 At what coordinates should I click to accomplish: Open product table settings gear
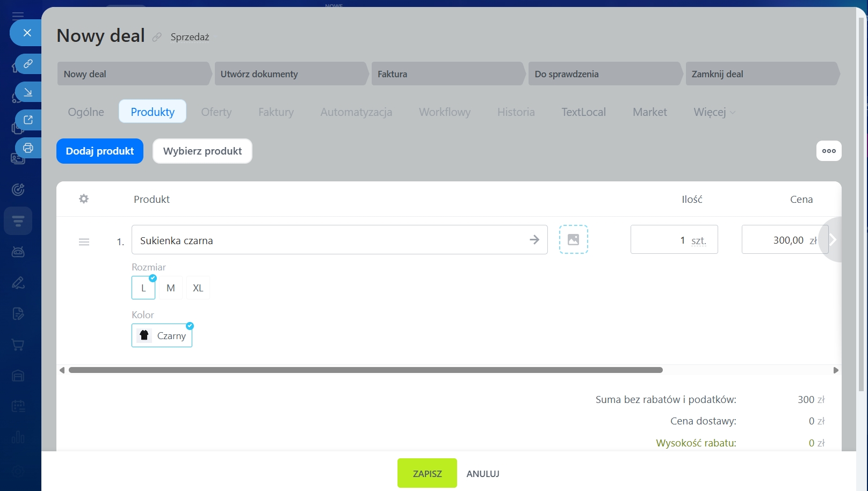click(x=84, y=199)
